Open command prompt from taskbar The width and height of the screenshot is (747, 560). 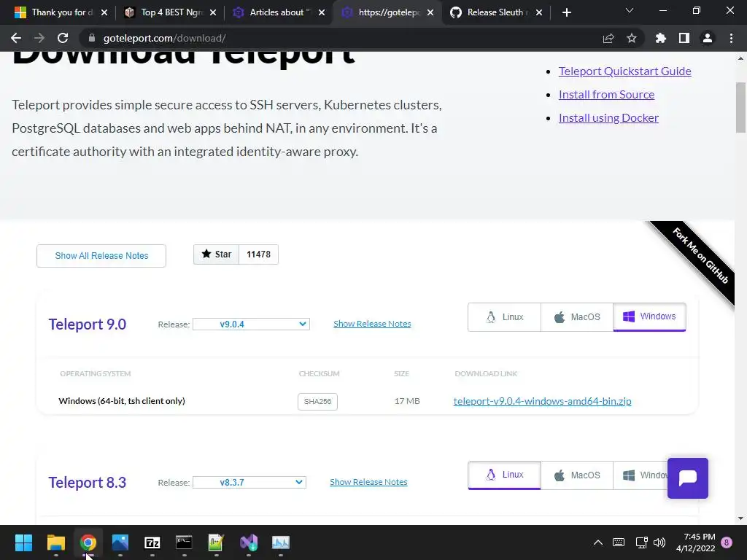184,542
